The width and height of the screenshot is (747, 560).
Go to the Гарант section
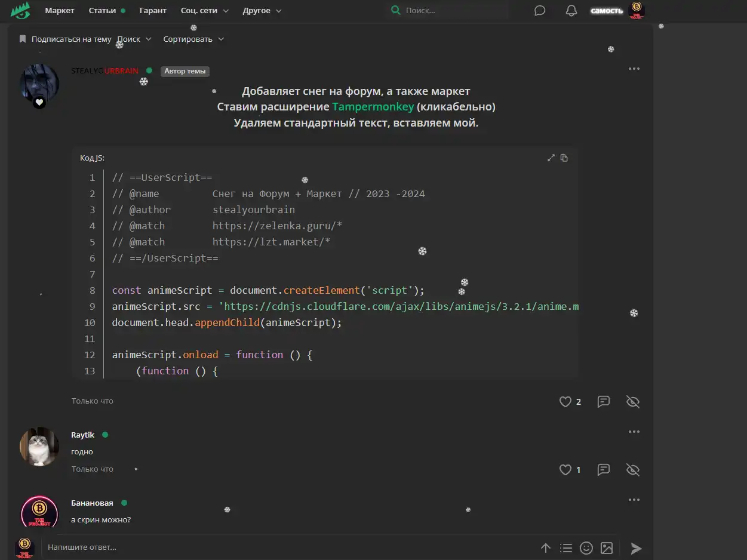tap(153, 11)
